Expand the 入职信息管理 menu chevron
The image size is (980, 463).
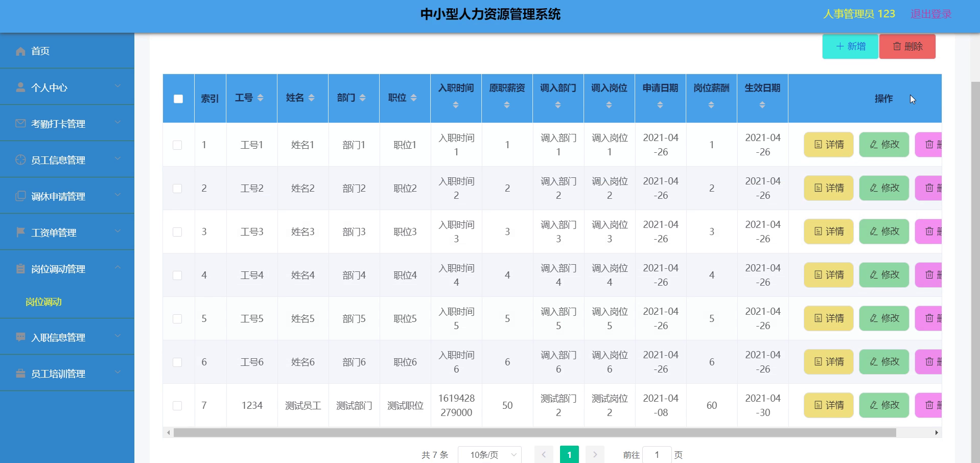click(118, 336)
